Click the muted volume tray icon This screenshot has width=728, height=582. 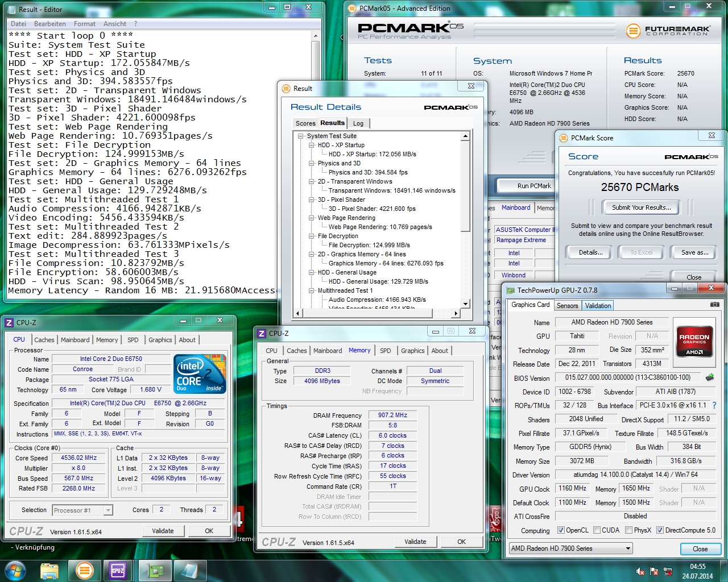click(x=640, y=571)
